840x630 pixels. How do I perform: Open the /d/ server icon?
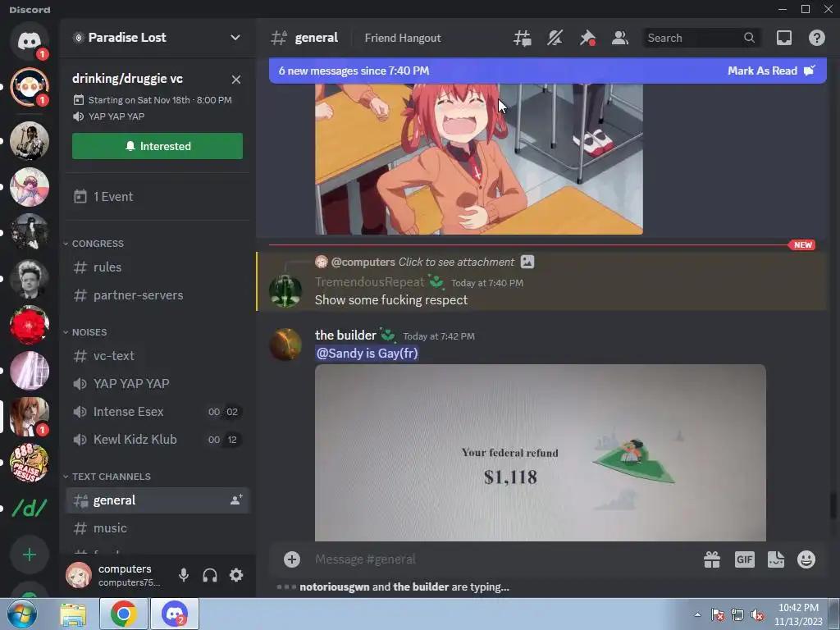tap(30, 509)
